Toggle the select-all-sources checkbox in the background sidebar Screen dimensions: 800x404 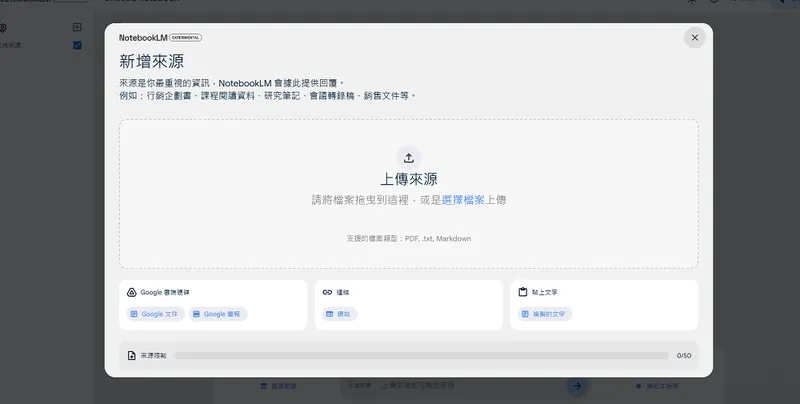coord(78,45)
